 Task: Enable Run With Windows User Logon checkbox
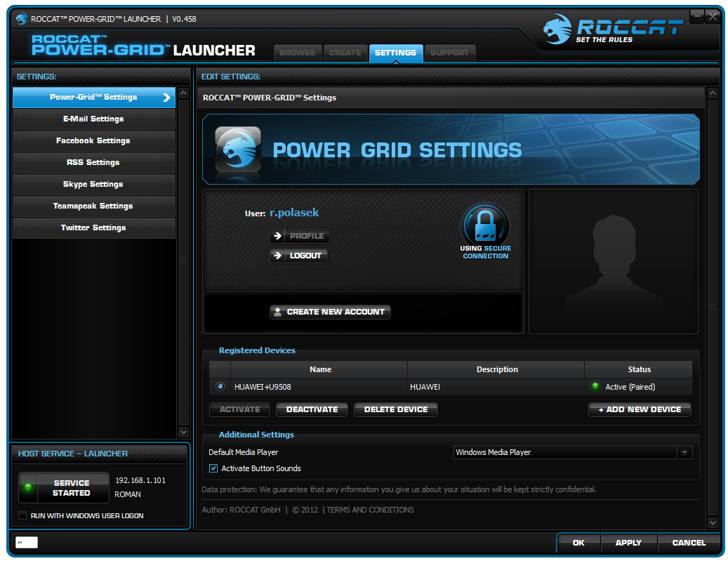click(22, 515)
